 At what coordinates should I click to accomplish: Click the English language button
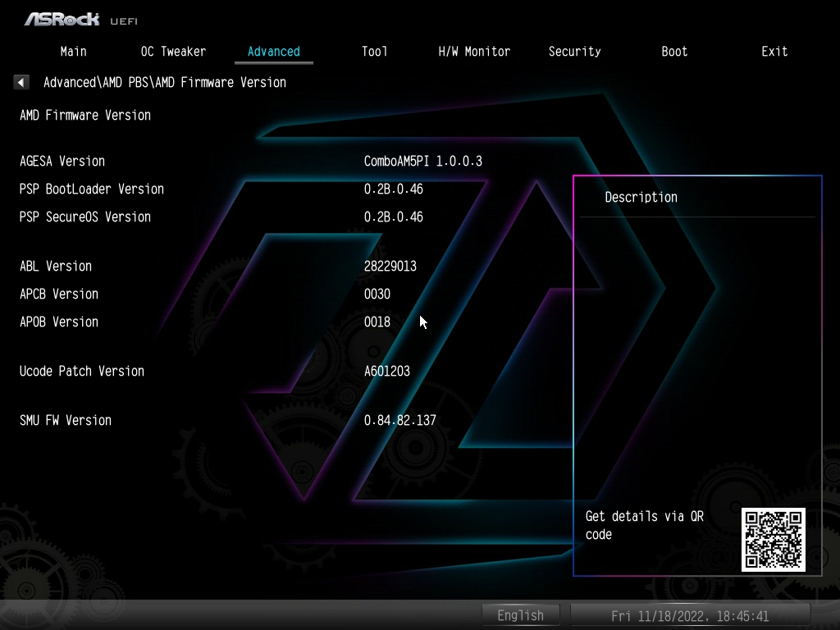point(521,615)
